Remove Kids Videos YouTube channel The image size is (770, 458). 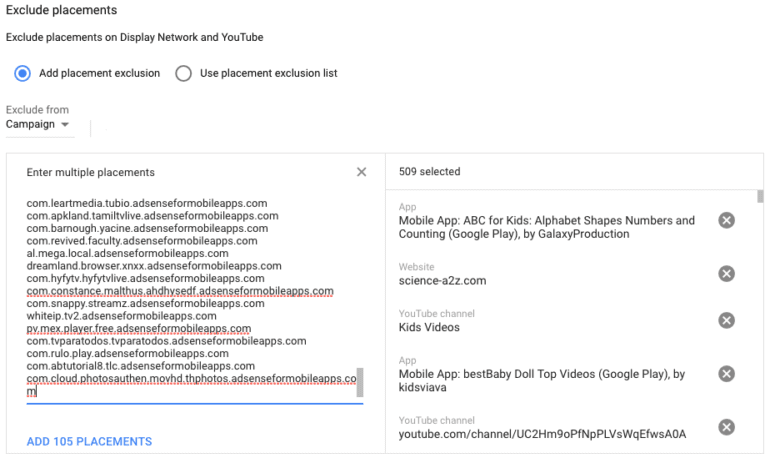pyautogui.click(x=727, y=320)
